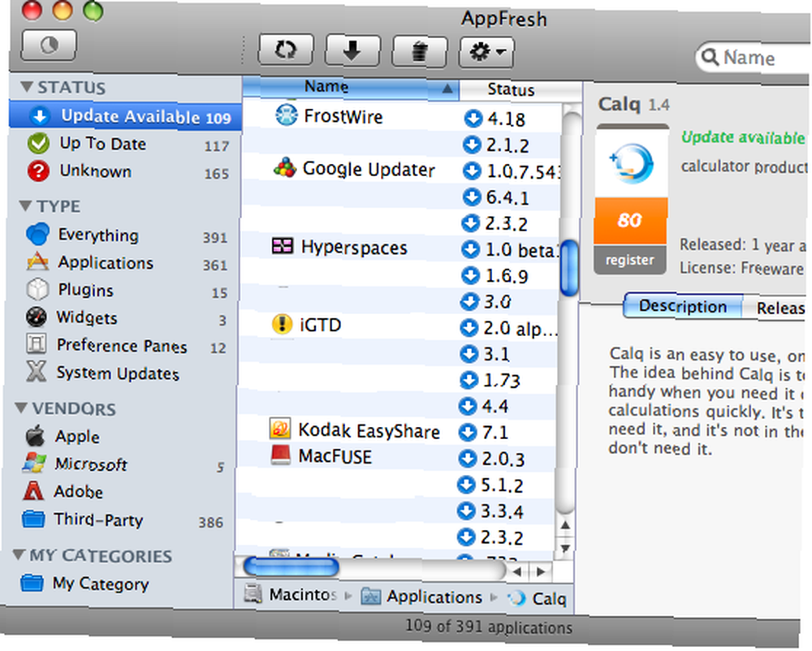The image size is (812, 651).
Task: Click Macintosh path segment in path bar
Action: (292, 594)
